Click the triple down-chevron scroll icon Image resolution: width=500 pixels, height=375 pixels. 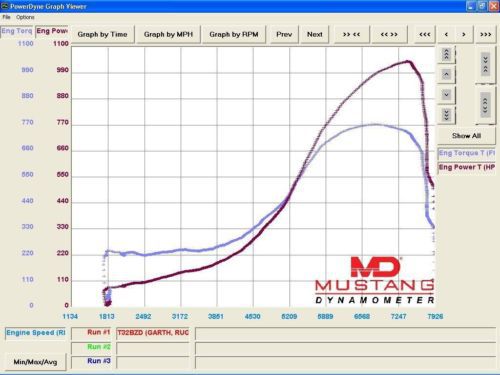coord(446,115)
